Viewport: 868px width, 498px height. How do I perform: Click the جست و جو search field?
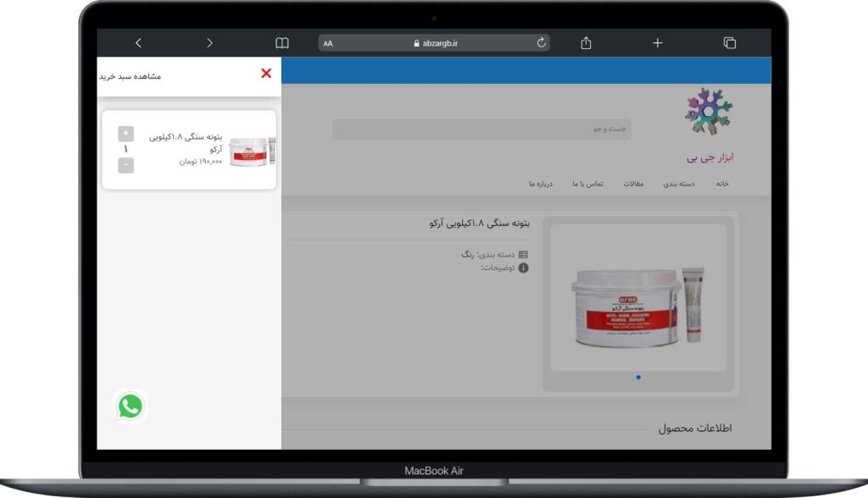[x=481, y=129]
